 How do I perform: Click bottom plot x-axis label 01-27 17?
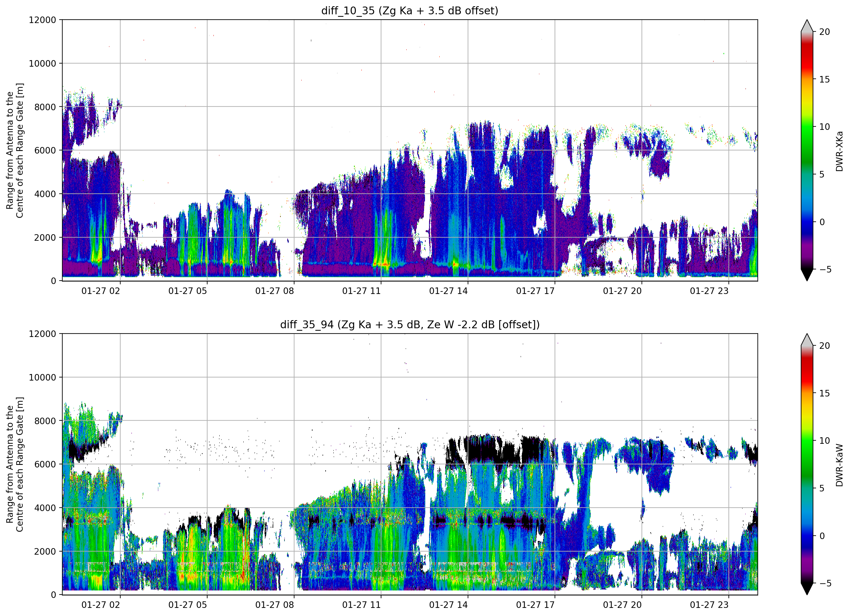(536, 605)
